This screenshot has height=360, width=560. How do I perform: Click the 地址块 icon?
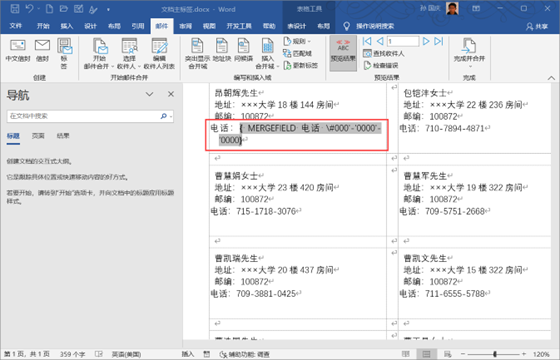222,50
